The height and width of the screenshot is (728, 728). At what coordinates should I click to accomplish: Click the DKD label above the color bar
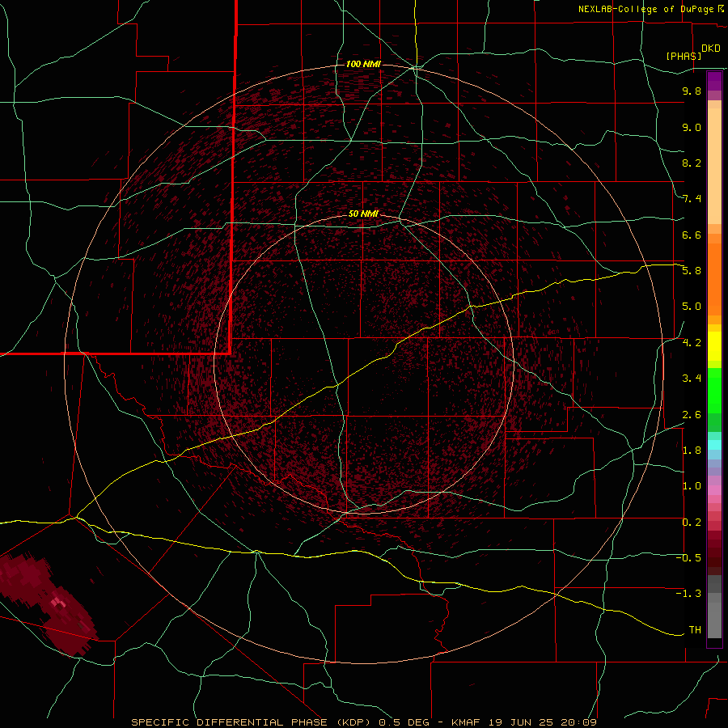(x=711, y=49)
